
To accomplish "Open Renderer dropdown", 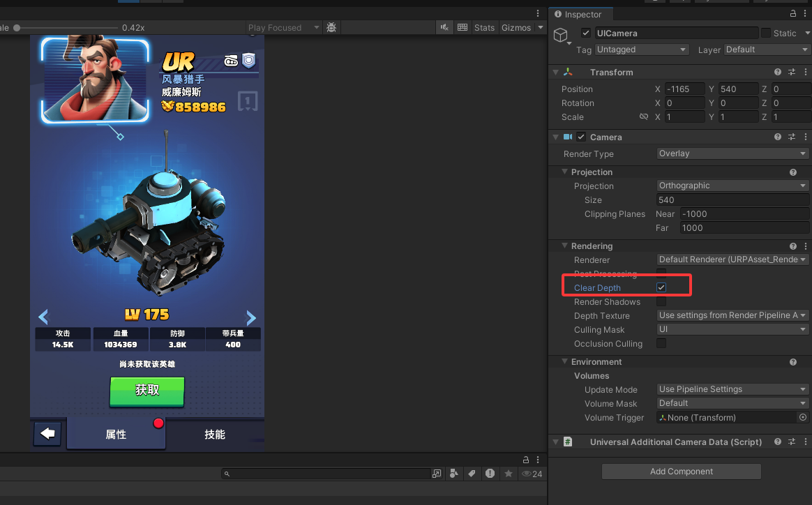I will (732, 259).
